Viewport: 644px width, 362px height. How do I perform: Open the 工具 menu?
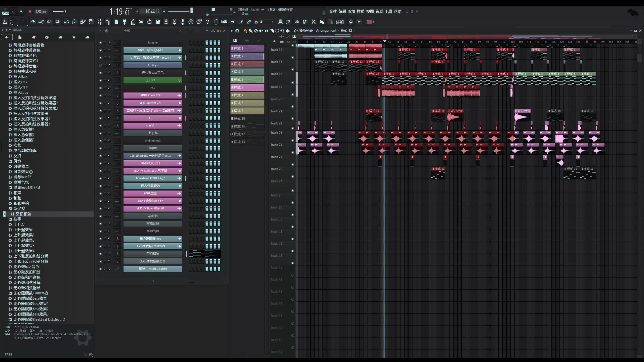[388, 12]
